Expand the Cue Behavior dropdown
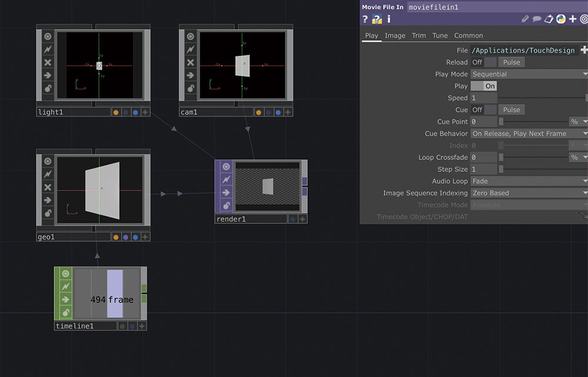Screen dimensions: 588x377 (529, 134)
